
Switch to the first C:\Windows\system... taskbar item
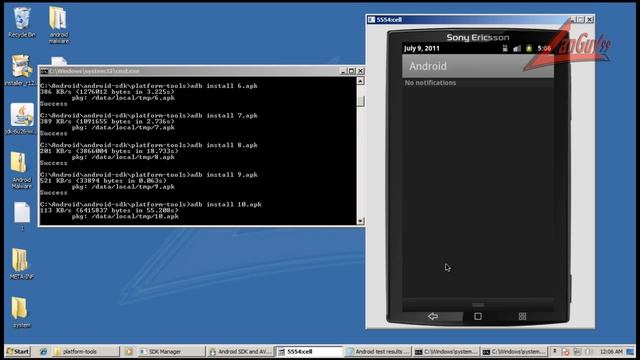[446, 351]
